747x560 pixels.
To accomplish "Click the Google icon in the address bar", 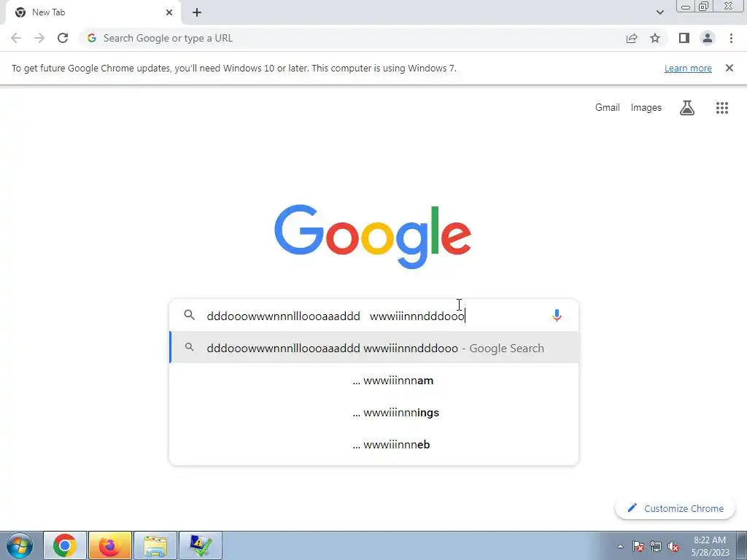I will 92,38.
